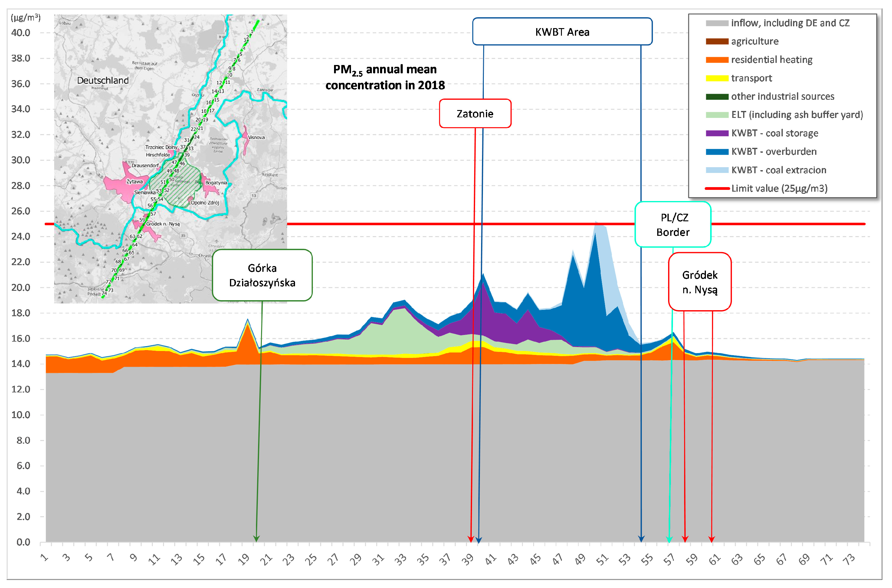892x588 pixels.
Task: Click the dark green other industrial swatch
Action: [717, 97]
